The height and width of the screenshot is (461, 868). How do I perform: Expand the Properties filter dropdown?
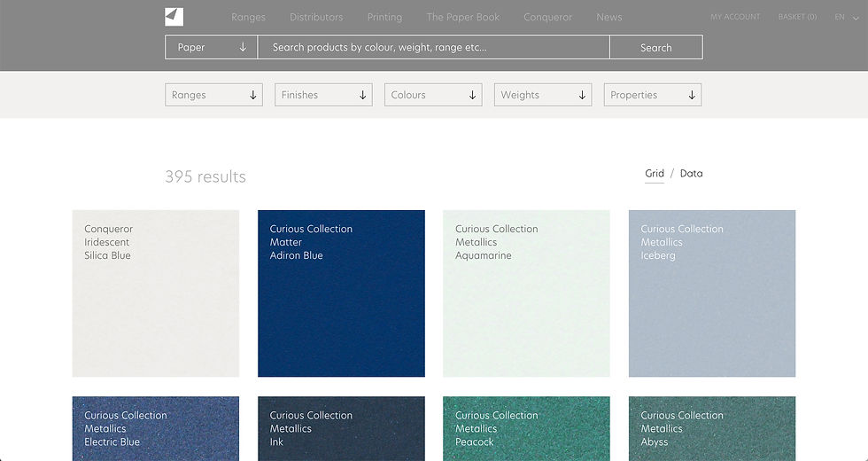(653, 95)
